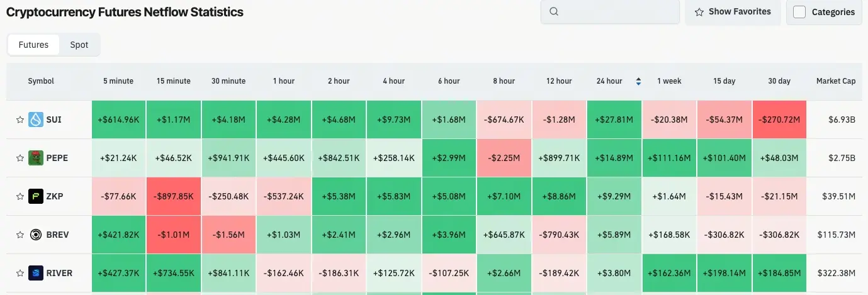868x295 pixels.
Task: Sort by 8 hour column
Action: (x=504, y=81)
